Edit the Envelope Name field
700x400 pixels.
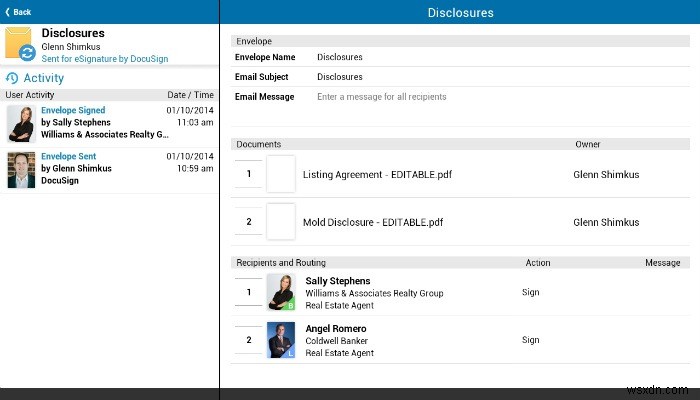point(503,57)
